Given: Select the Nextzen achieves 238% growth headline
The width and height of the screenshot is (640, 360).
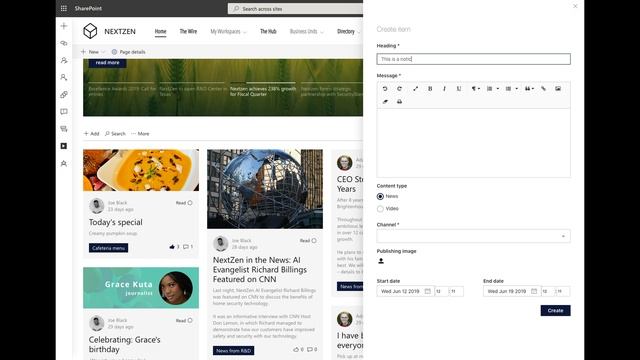Looking at the screenshot, I should click(263, 91).
